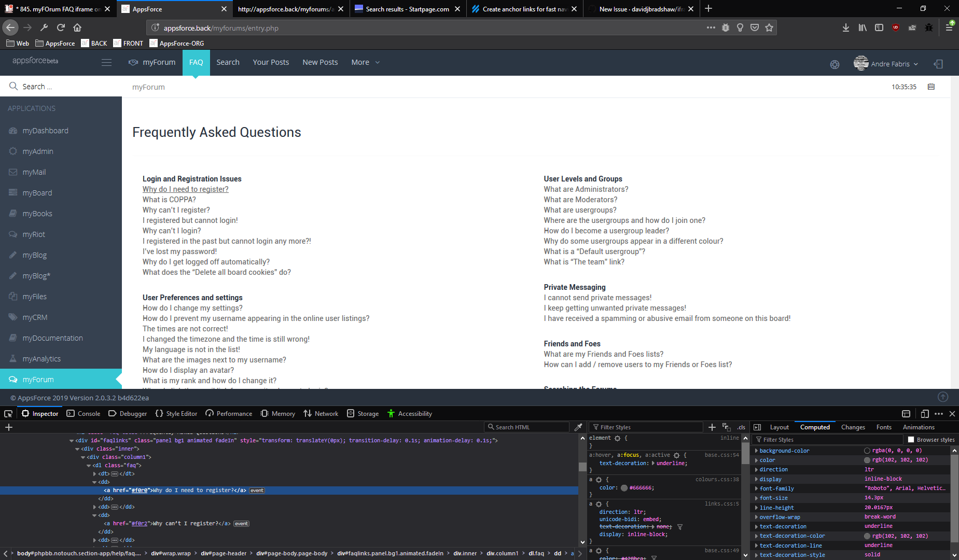Viewport: 959px width, 560px height.
Task: Click the event badge on selected anchor node
Action: click(257, 491)
